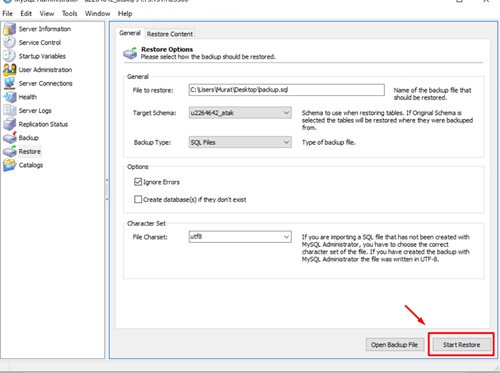
Task: Open the Backup Type SQL Files dropdown
Action: 240,142
